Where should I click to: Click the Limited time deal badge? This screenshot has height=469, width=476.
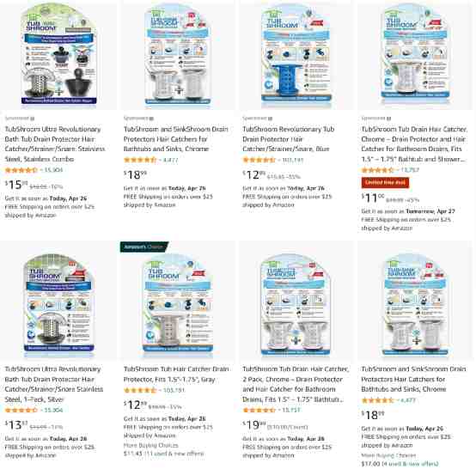tap(385, 183)
